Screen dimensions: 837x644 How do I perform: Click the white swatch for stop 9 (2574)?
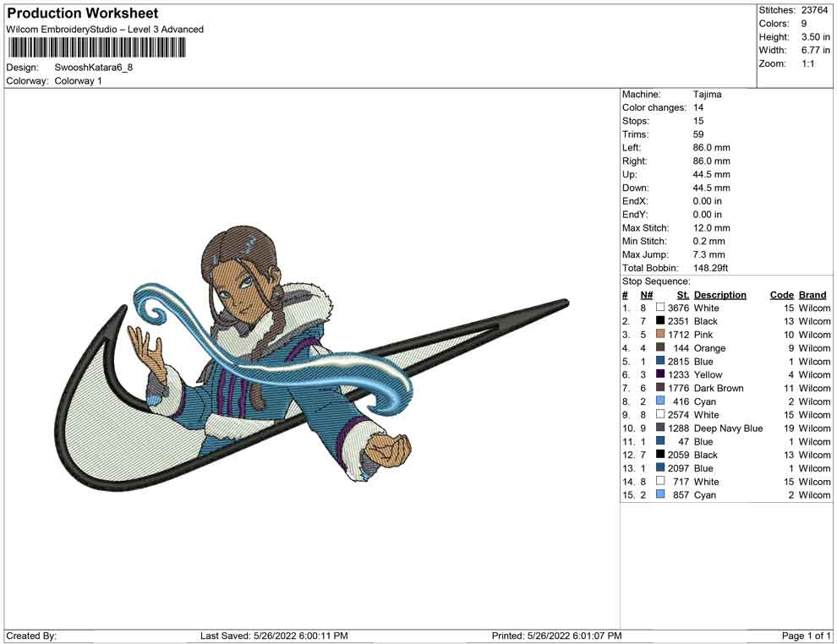[660, 414]
